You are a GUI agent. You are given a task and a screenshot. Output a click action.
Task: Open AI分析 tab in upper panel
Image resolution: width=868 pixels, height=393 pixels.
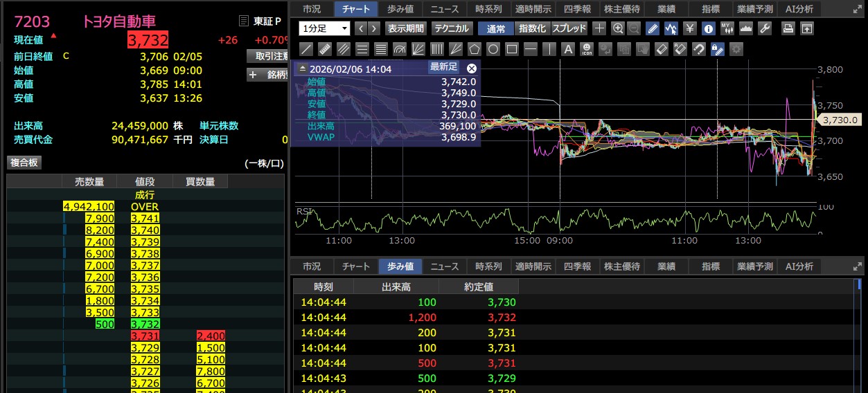(x=799, y=9)
